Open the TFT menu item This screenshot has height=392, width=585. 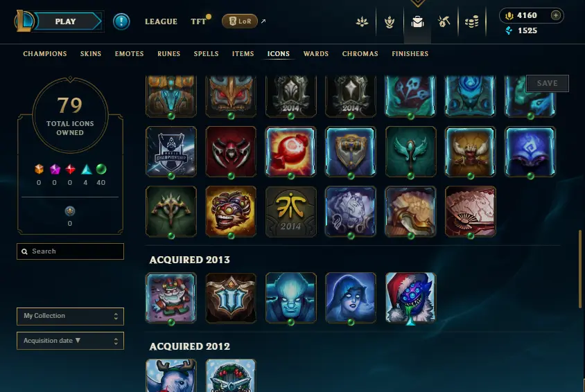198,21
